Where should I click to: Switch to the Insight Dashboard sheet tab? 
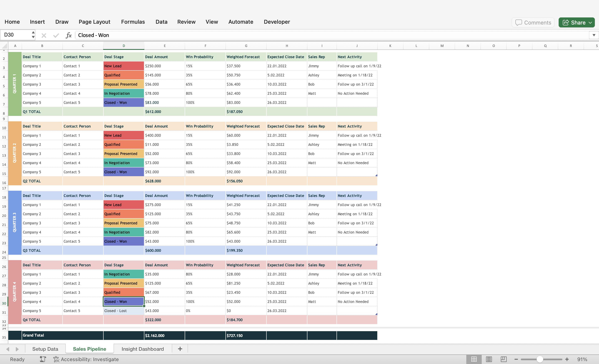pyautogui.click(x=143, y=349)
